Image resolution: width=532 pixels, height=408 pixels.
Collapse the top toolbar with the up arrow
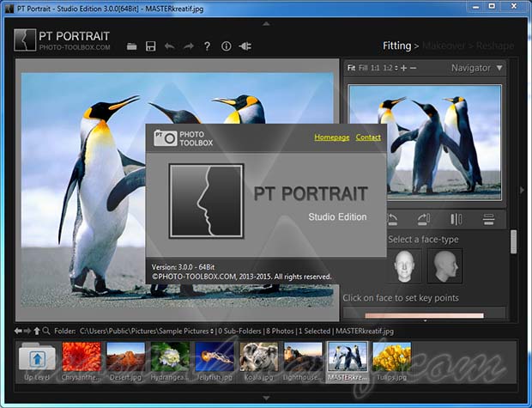[x=266, y=24]
